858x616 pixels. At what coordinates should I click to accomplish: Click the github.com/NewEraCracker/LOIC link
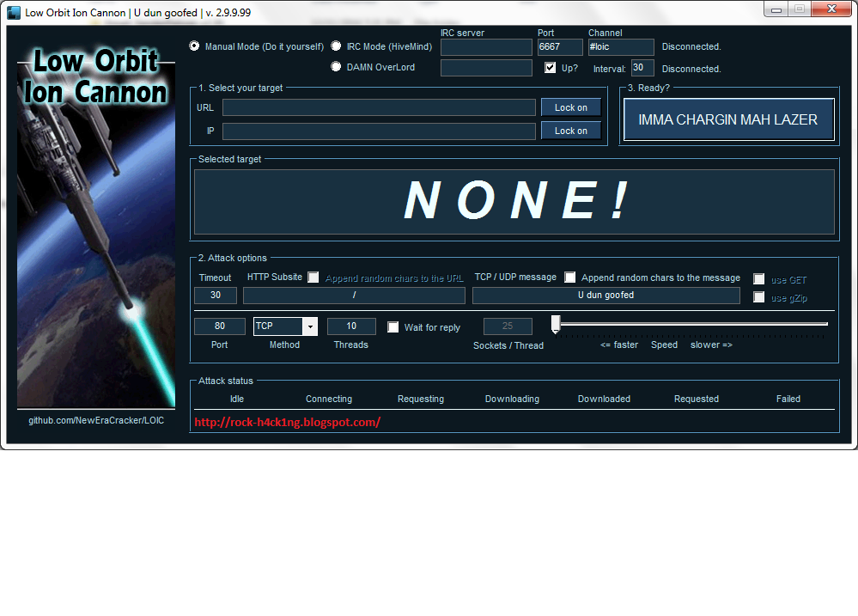coord(94,422)
